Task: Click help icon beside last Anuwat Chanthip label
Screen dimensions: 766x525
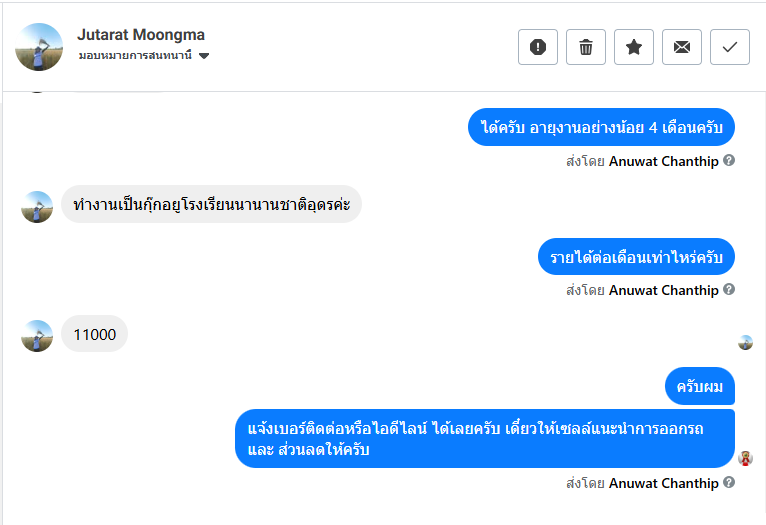Action: click(729, 483)
